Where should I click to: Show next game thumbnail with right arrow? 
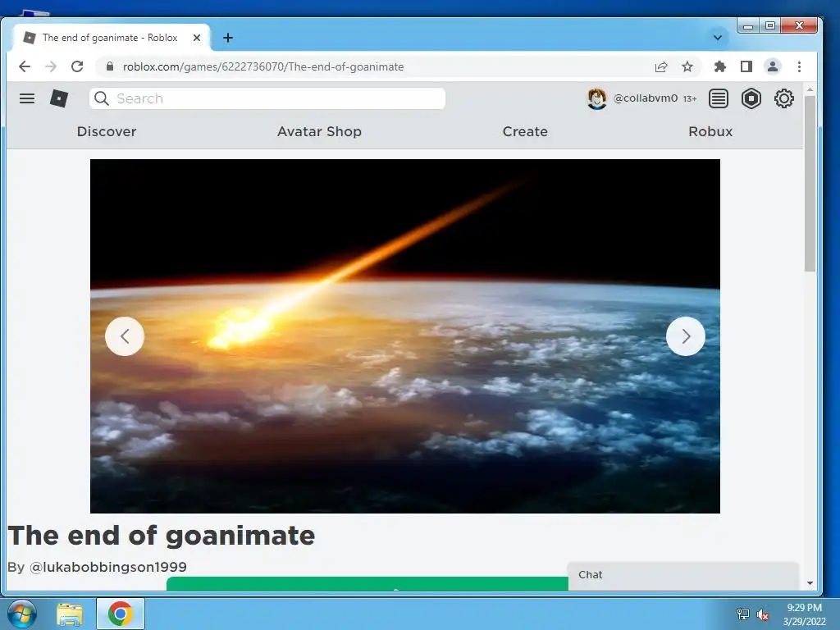pos(686,336)
